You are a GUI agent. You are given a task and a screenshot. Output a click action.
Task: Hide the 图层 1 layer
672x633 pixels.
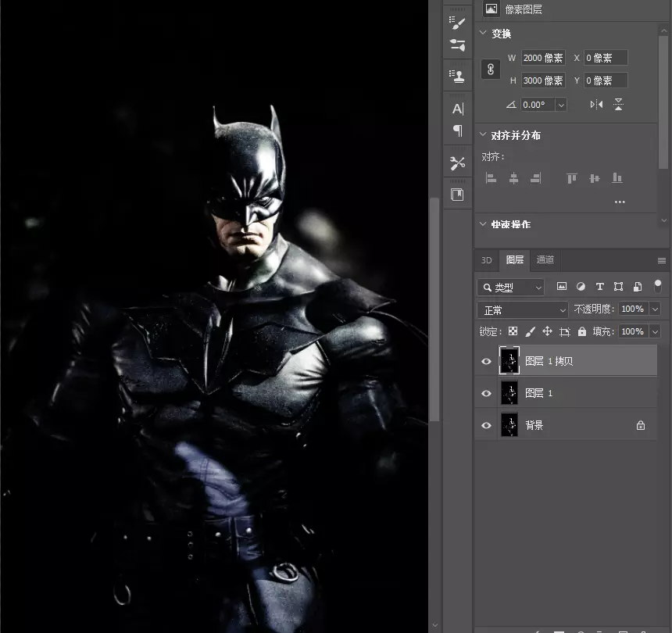pos(486,393)
